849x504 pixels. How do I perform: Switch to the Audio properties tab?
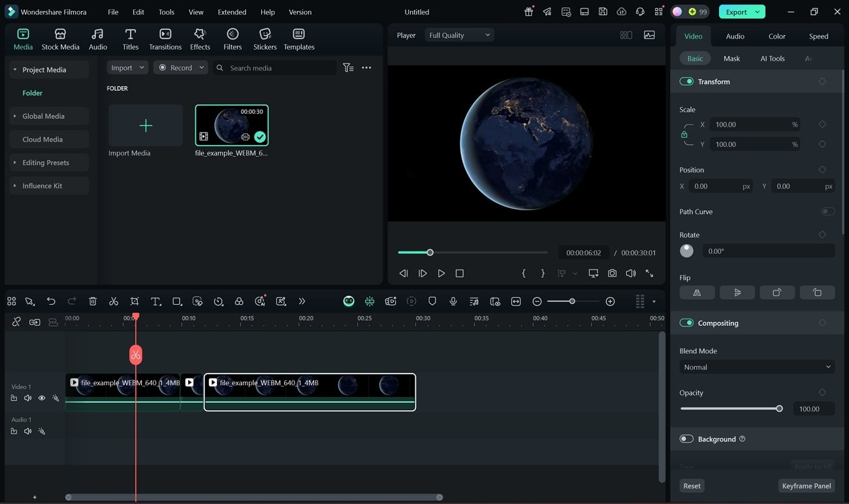(x=735, y=37)
